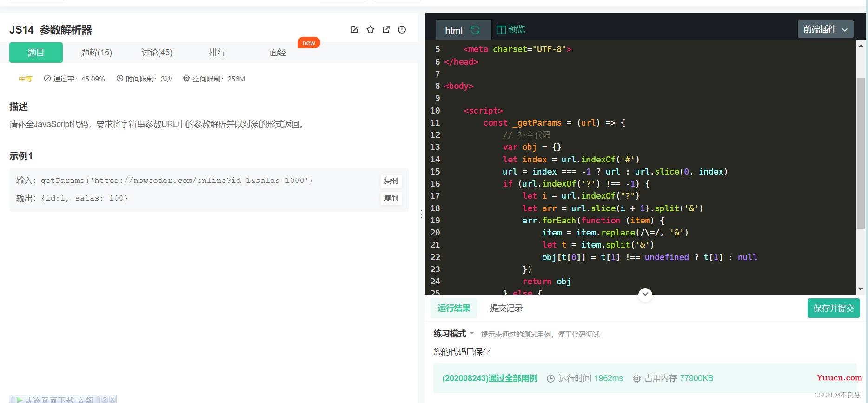The width and height of the screenshot is (868, 403).
Task: Reset code using the green refresh icon
Action: click(x=475, y=30)
